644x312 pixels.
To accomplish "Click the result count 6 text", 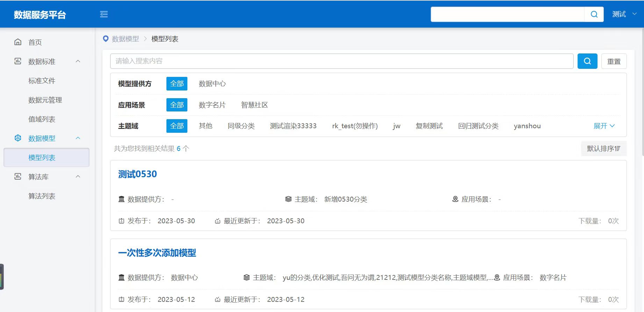I will point(178,148).
